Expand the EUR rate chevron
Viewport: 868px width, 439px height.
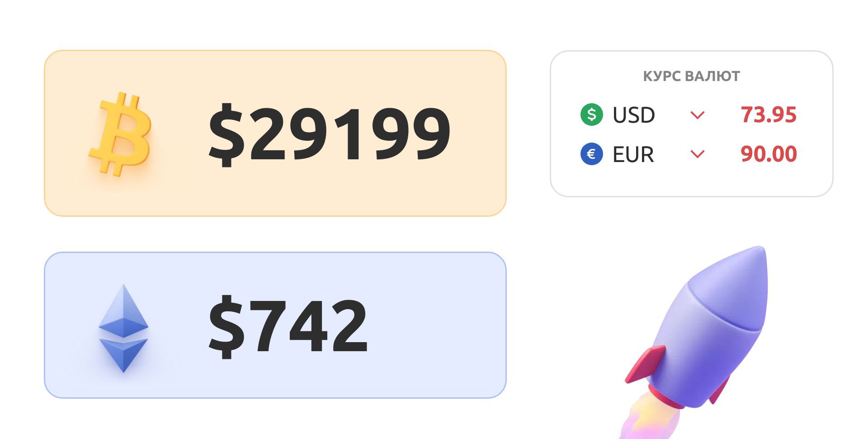click(x=698, y=154)
